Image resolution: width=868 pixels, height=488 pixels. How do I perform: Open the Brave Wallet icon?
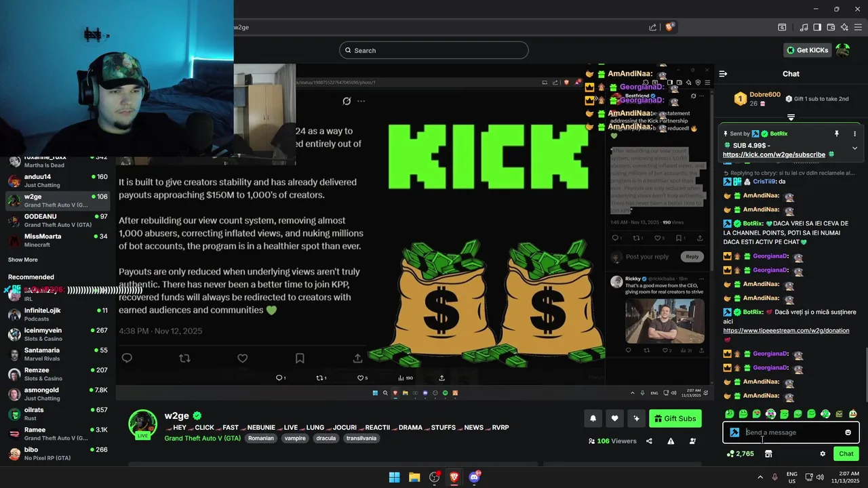831,27
